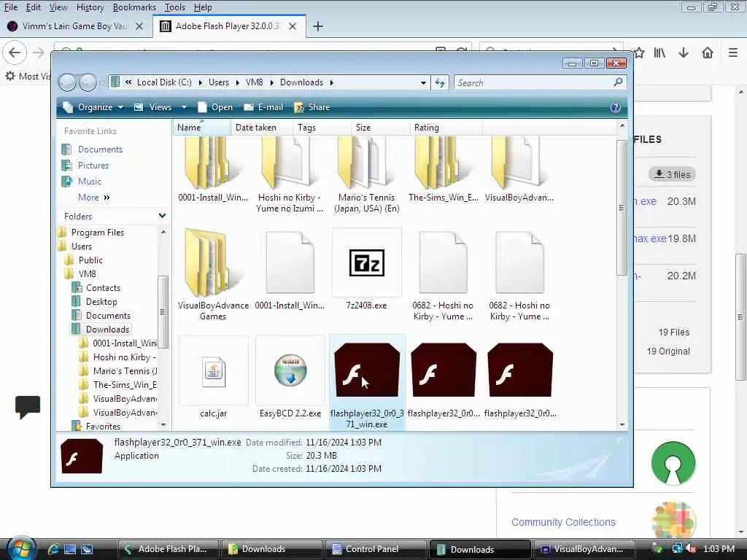Viewport: 747px width, 560px height.
Task: Select the Hoshi no Kirby folder icon
Action: 290,163
